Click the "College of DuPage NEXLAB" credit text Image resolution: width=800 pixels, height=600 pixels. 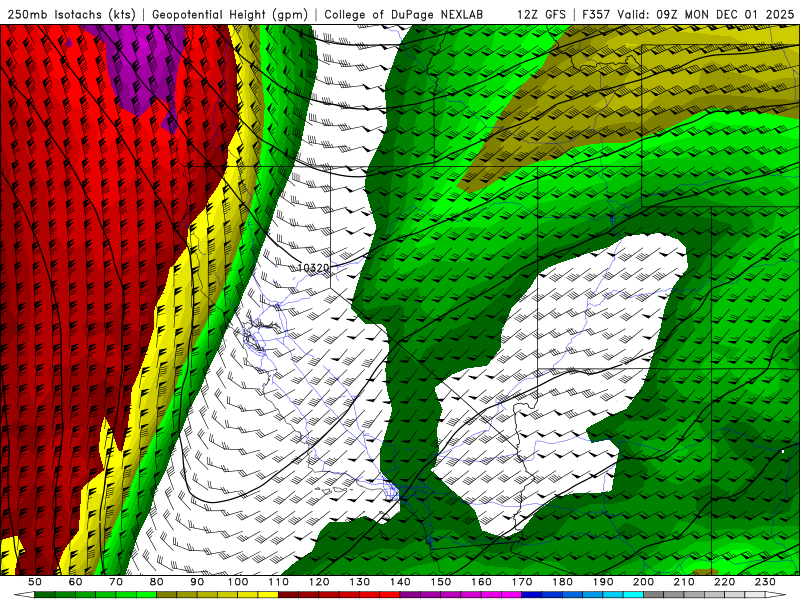403,15
